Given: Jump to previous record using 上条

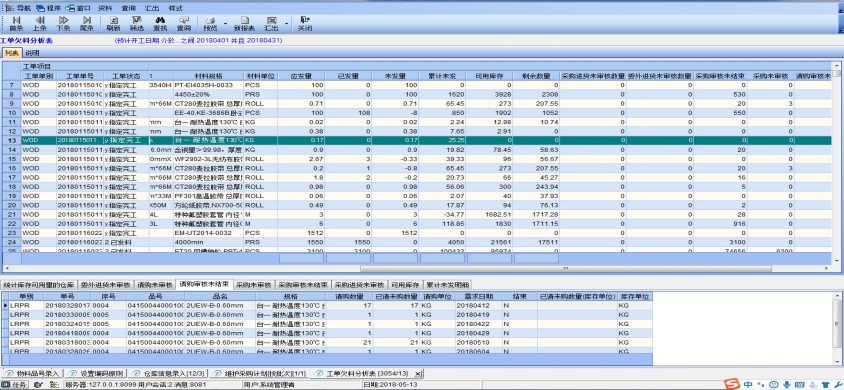Looking at the screenshot, I should click(x=39, y=23).
